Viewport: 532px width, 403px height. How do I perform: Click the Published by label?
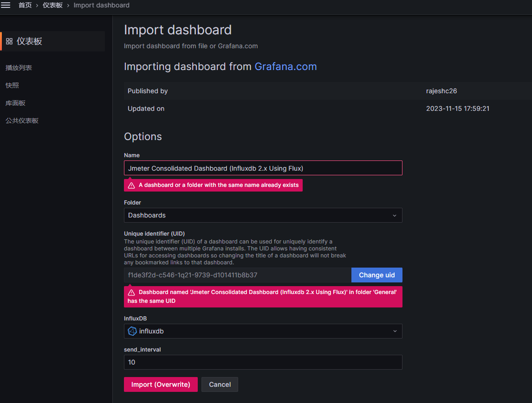[148, 91]
